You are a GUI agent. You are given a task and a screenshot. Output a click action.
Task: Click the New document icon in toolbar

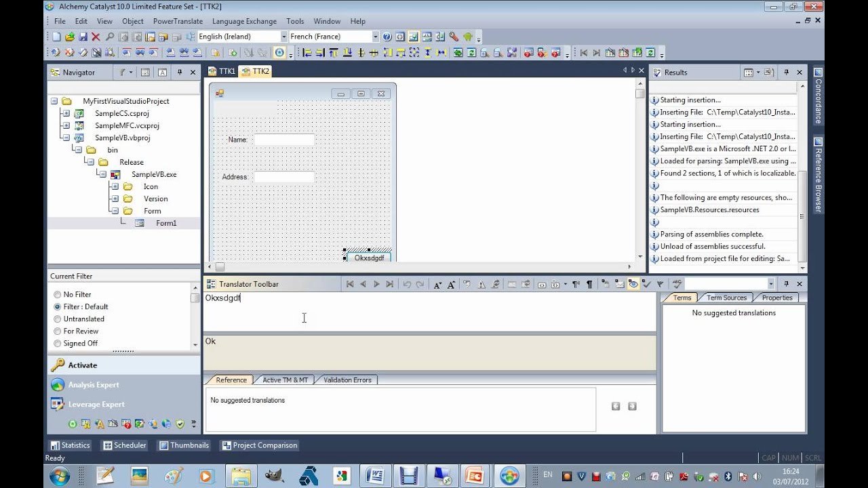[x=56, y=37]
